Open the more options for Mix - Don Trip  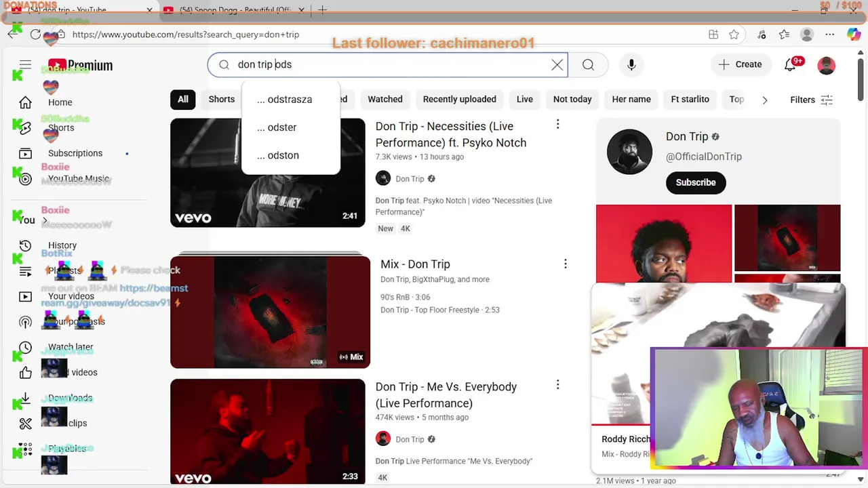point(566,264)
